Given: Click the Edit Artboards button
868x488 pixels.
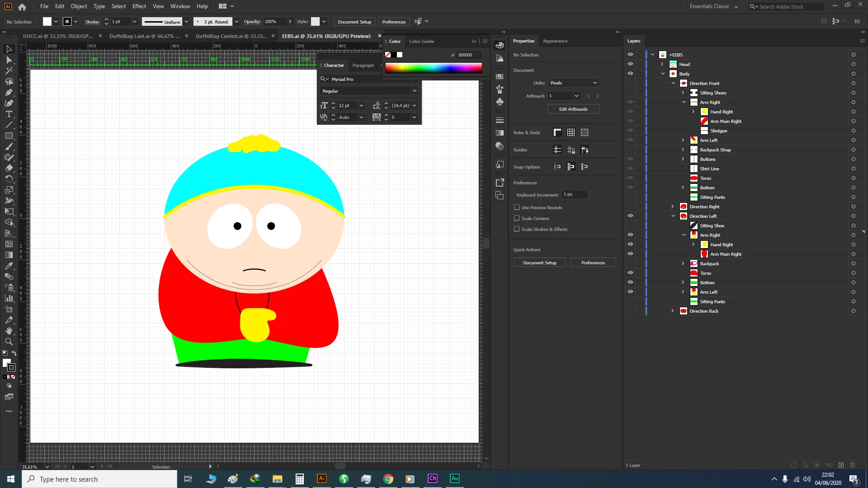Looking at the screenshot, I should click(573, 109).
